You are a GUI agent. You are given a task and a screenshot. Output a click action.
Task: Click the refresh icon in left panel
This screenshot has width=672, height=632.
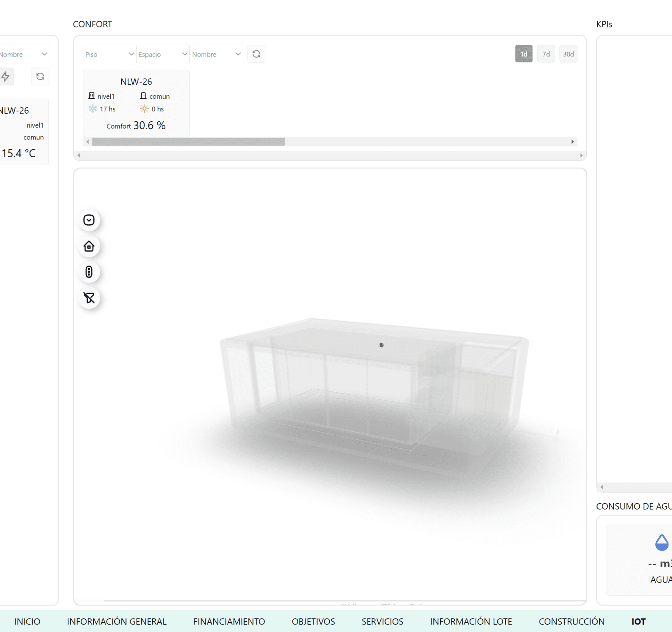(x=40, y=76)
